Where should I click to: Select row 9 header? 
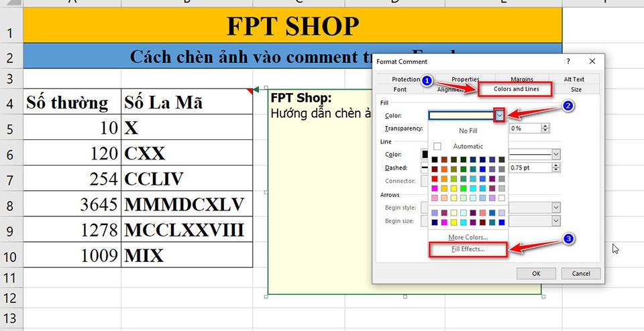tap(11, 230)
